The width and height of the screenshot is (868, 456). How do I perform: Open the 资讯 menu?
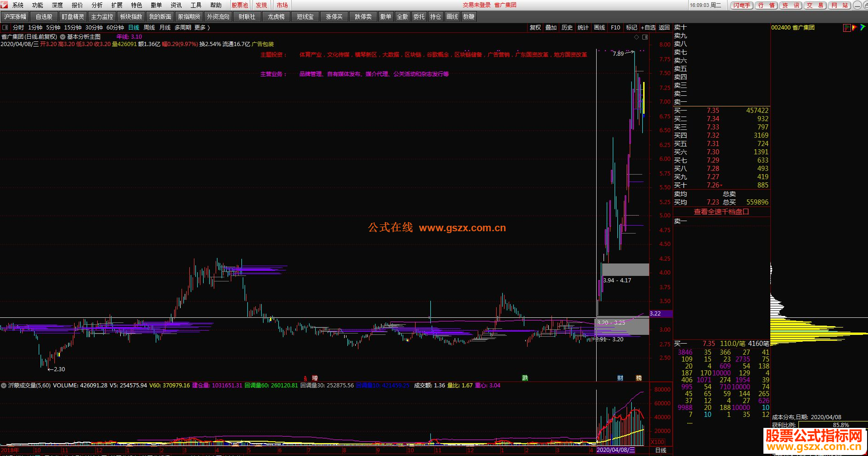(176, 5)
